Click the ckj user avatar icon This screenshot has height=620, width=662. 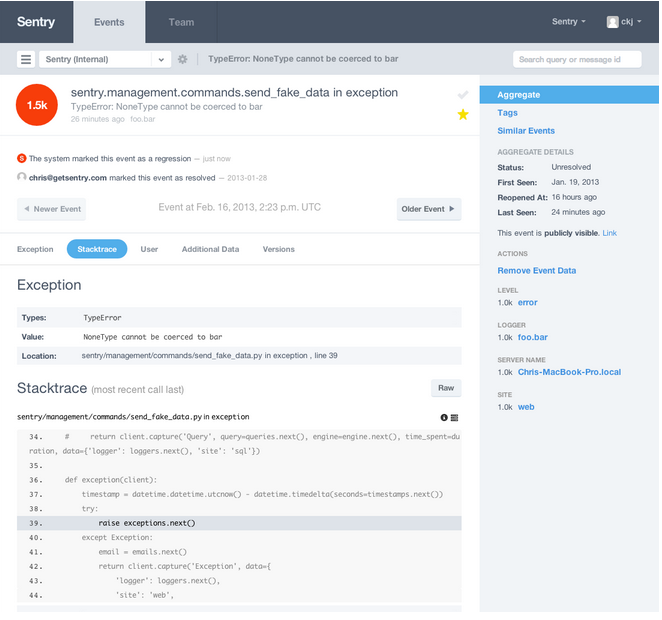613,22
